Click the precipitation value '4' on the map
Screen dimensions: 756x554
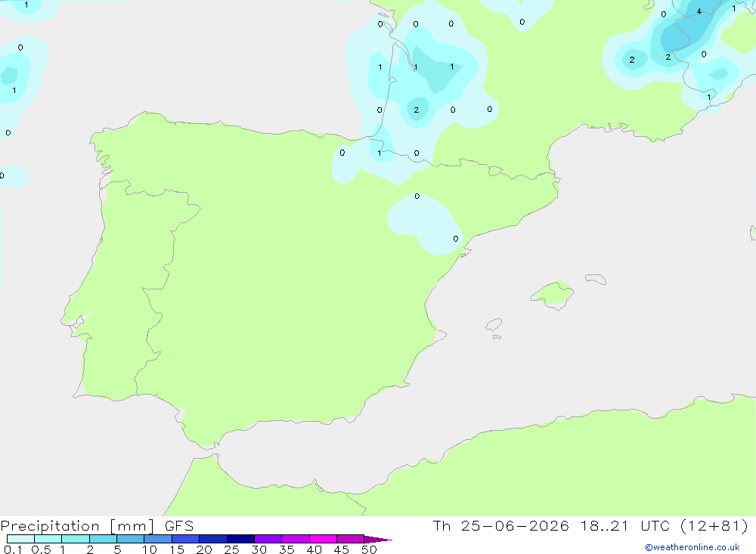coord(699,11)
